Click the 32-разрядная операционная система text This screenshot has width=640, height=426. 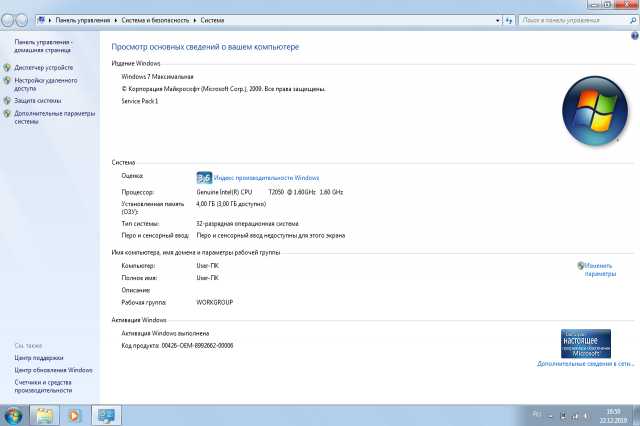tap(247, 224)
